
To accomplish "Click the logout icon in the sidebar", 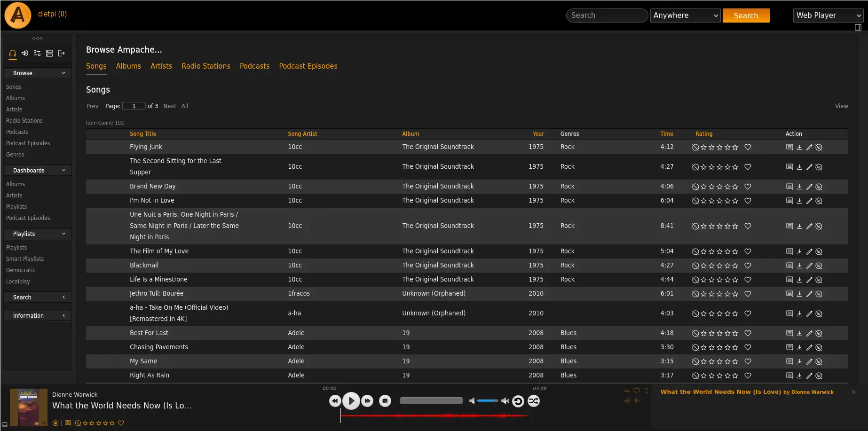I will click(x=62, y=54).
